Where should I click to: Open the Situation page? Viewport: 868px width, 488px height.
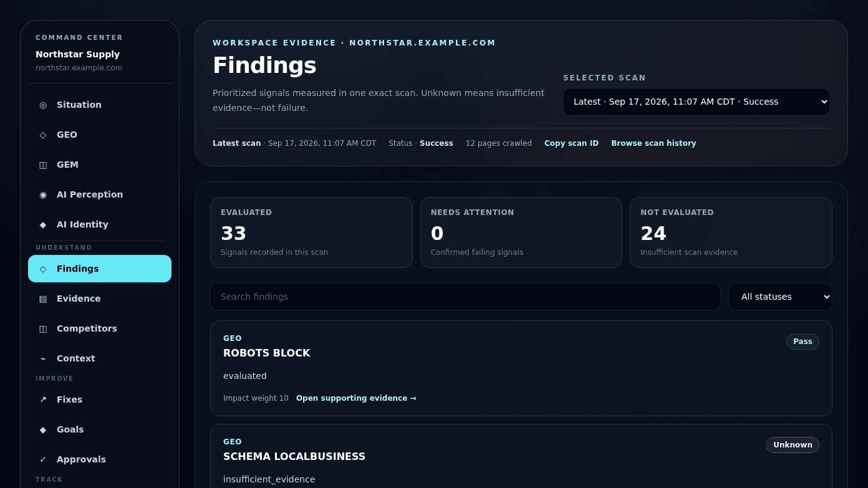click(100, 105)
